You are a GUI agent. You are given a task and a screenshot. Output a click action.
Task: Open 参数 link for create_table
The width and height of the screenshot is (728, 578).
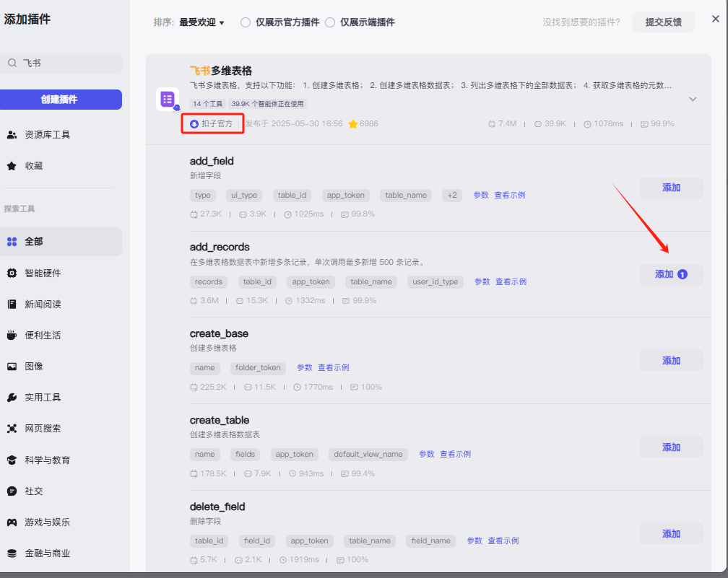[427, 454]
